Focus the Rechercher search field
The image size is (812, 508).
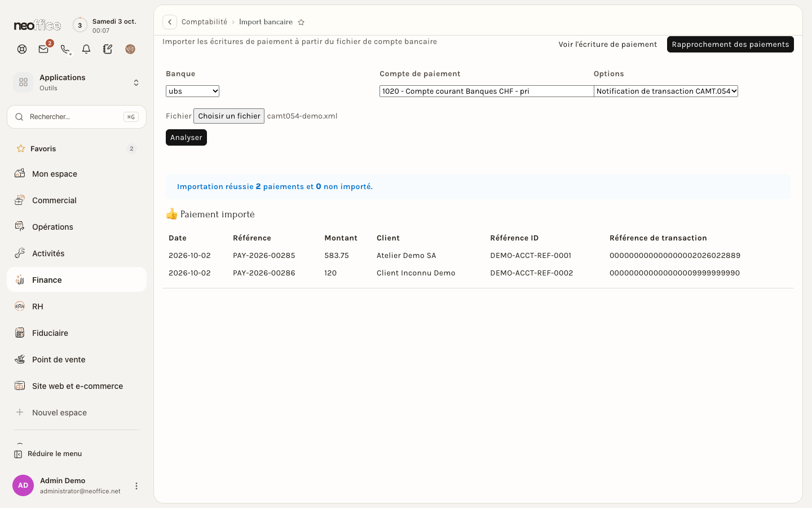click(77, 117)
